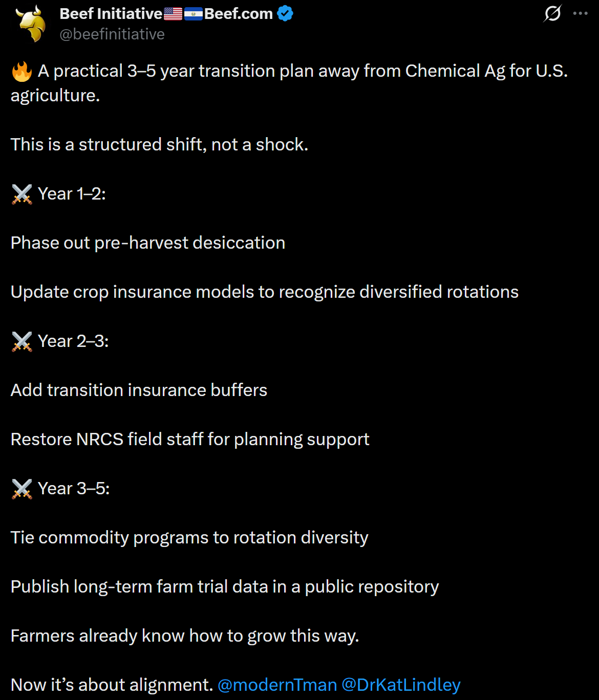599x700 pixels.
Task: Click the Beef Initiative profile avatar
Action: (x=31, y=24)
